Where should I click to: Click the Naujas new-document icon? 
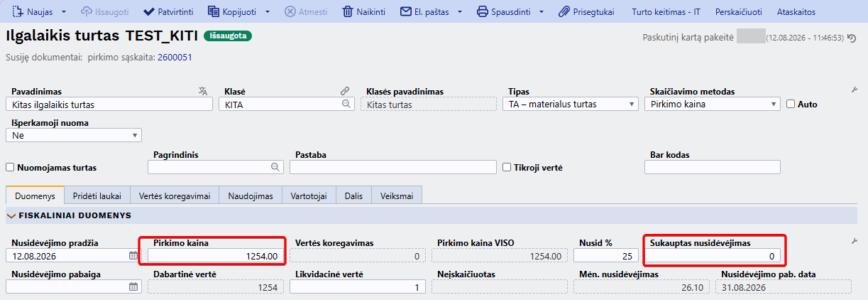click(x=19, y=12)
